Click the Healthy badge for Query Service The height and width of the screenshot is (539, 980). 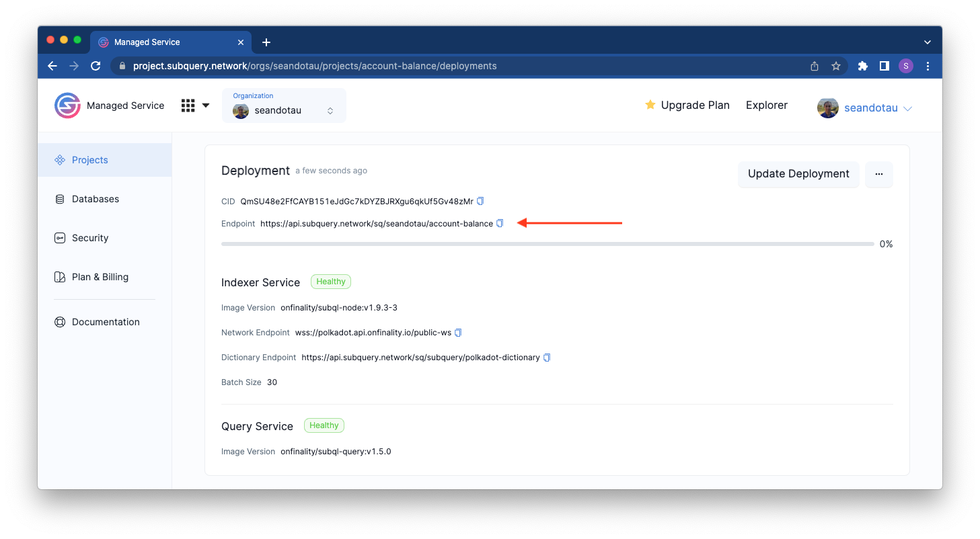pyautogui.click(x=324, y=425)
